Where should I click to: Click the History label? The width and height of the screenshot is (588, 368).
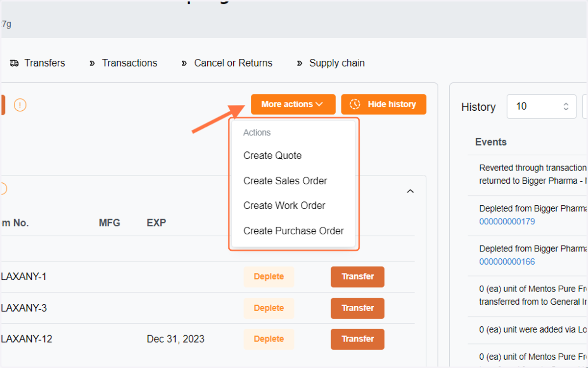point(478,107)
